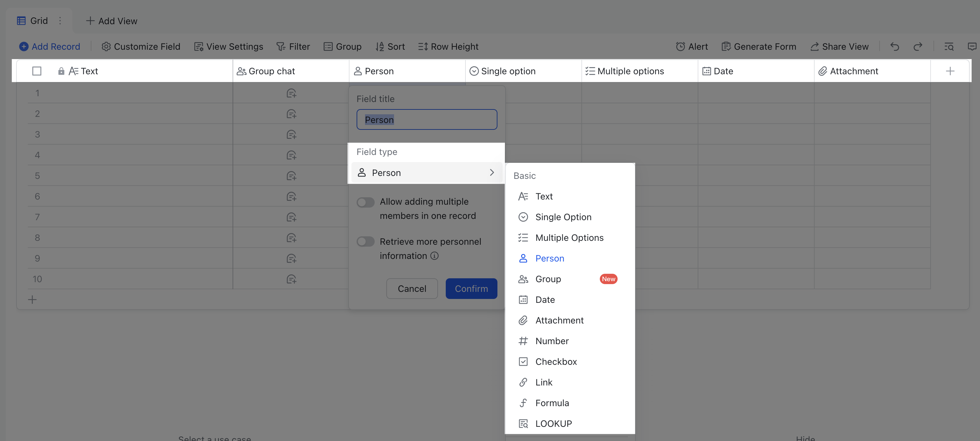Viewport: 980px width, 441px height.
Task: Enable retrieve more personnel information toggle
Action: point(365,241)
